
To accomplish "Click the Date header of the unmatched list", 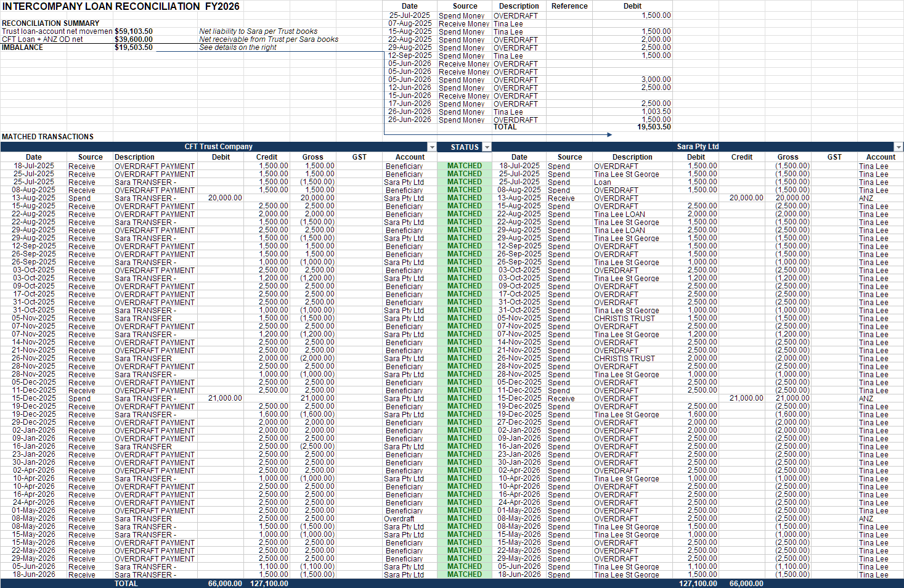I will point(410,6).
